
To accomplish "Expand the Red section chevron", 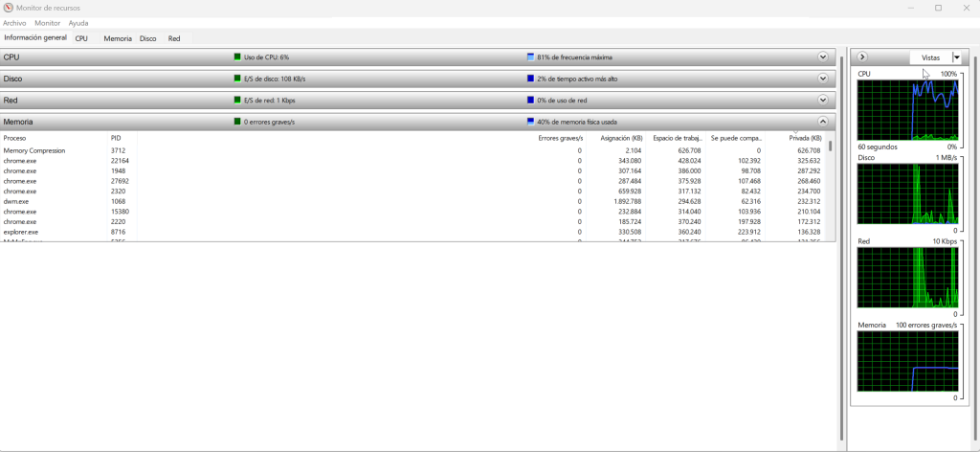I will [x=823, y=100].
